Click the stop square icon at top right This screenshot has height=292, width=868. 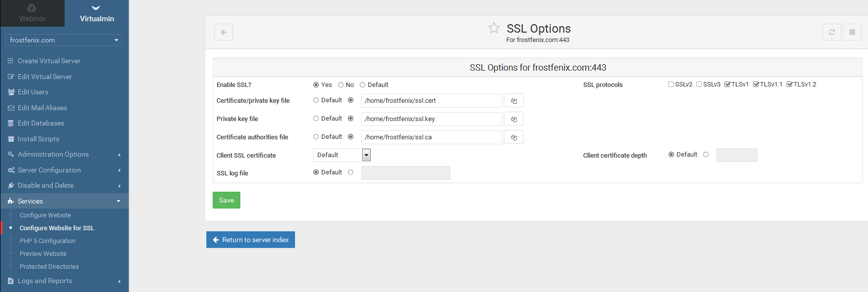852,32
